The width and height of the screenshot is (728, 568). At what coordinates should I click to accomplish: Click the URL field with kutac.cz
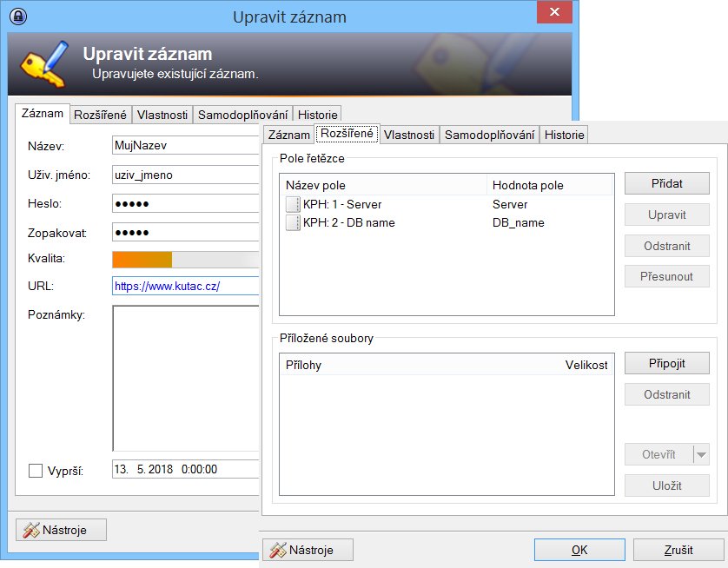point(186,286)
